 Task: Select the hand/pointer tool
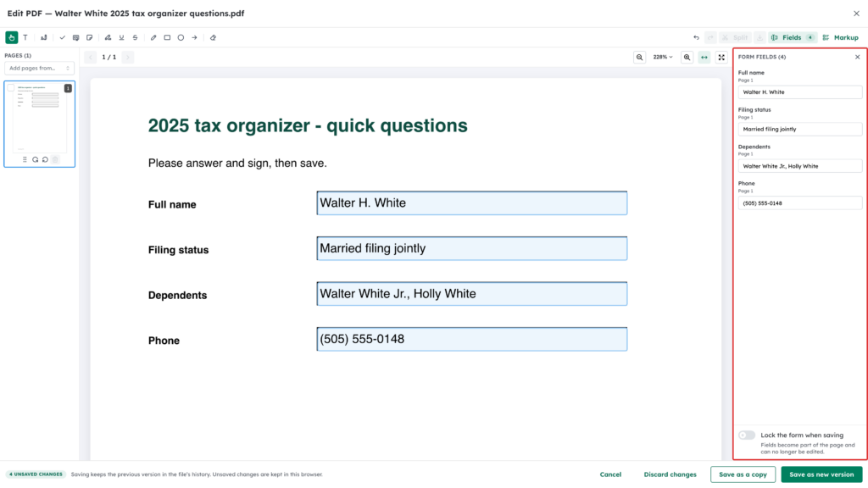[12, 37]
